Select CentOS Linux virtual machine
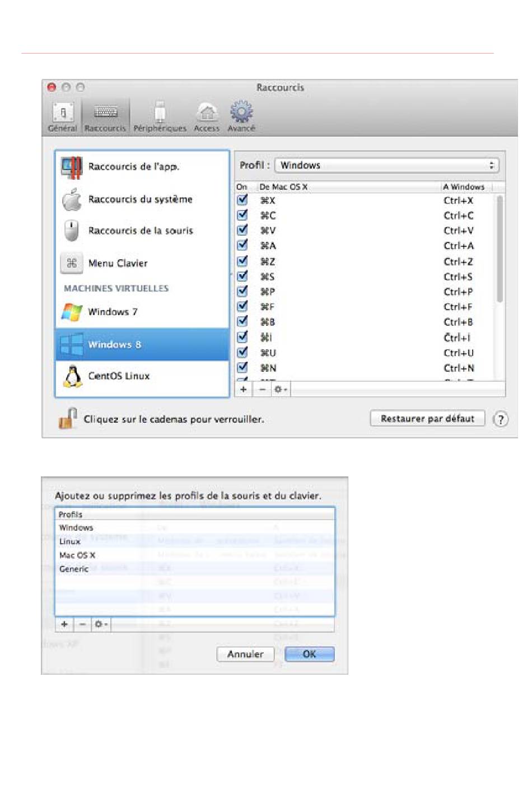 pyautogui.click(x=142, y=376)
